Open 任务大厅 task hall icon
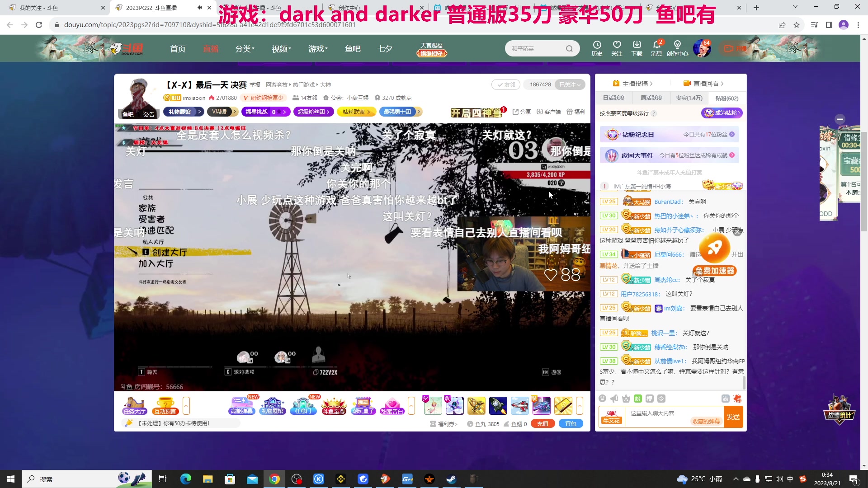 click(134, 405)
